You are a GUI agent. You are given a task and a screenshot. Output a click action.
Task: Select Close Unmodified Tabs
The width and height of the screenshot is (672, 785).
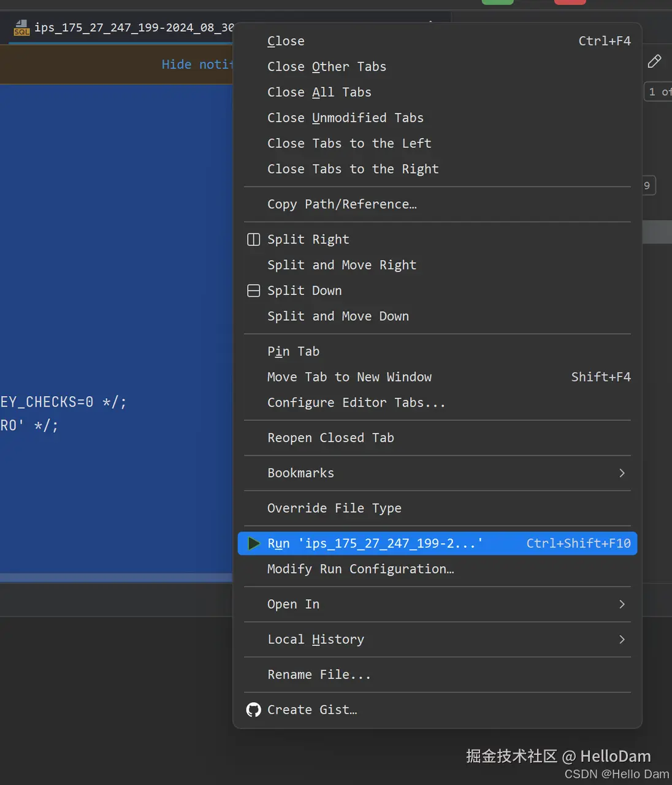437,118
